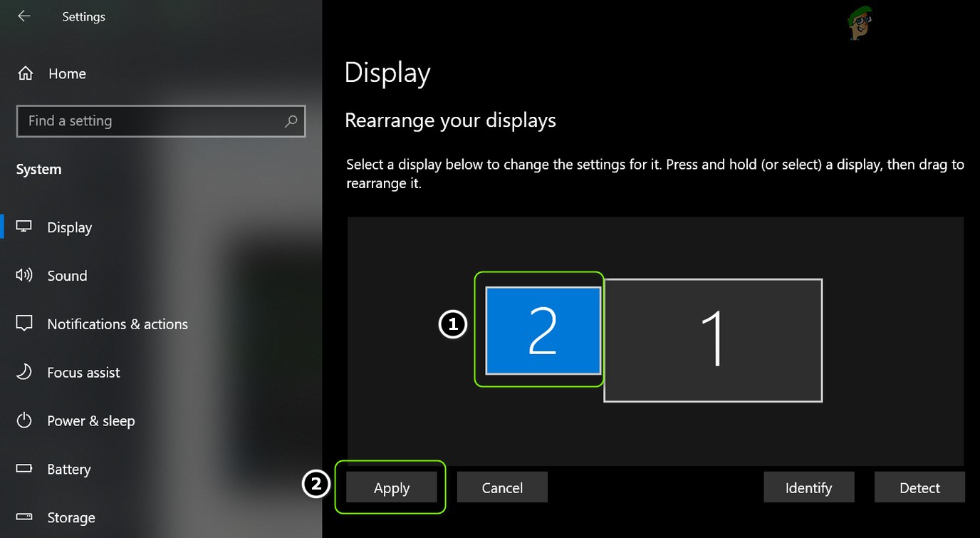Click the Storage drive icon

(x=24, y=517)
